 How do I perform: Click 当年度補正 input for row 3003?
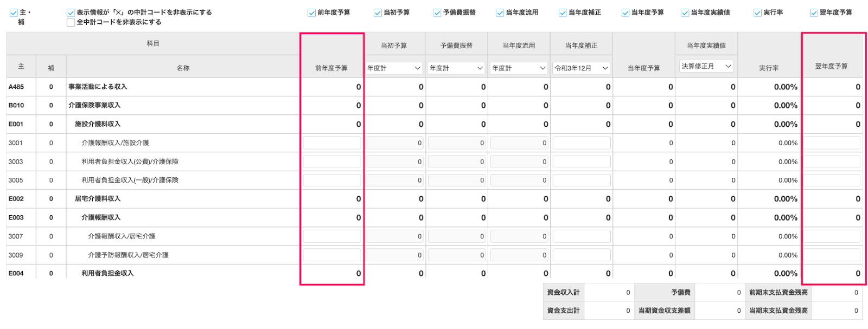coord(582,162)
